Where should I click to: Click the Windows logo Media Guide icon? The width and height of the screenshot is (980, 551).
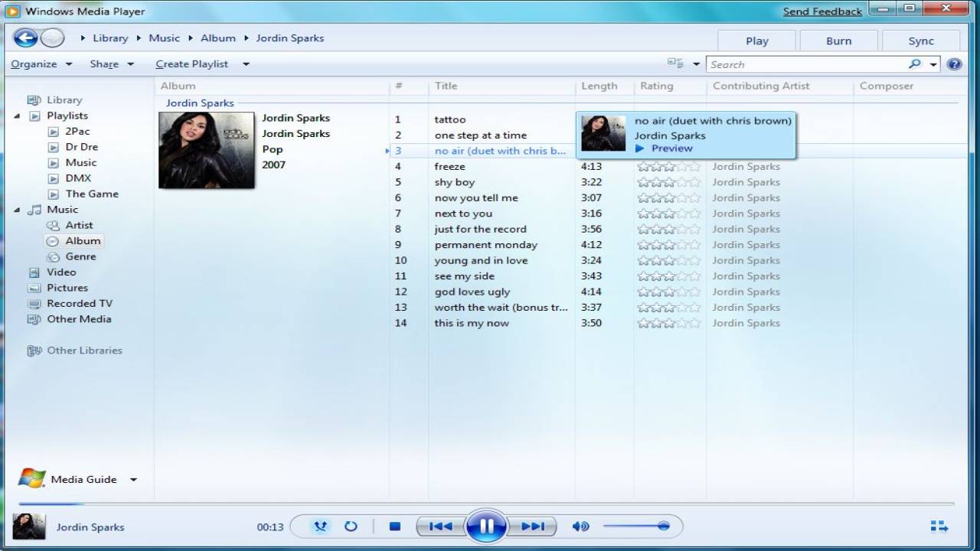click(31, 478)
